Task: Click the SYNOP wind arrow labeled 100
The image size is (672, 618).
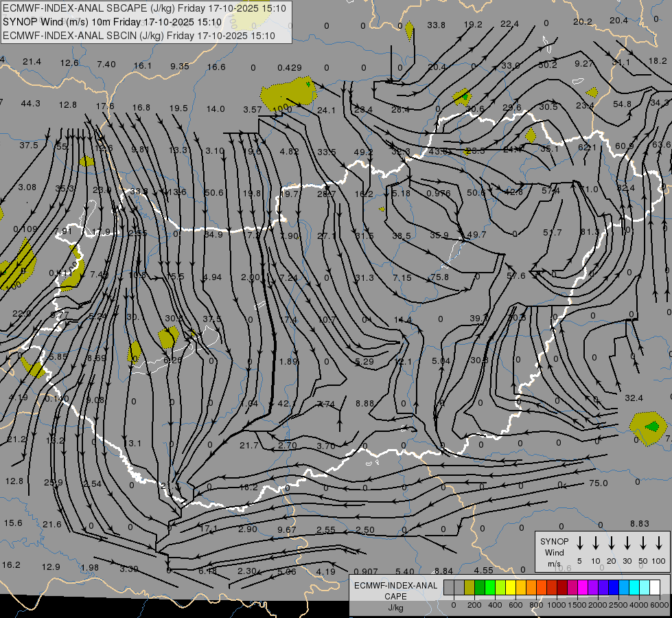Action: [x=659, y=543]
